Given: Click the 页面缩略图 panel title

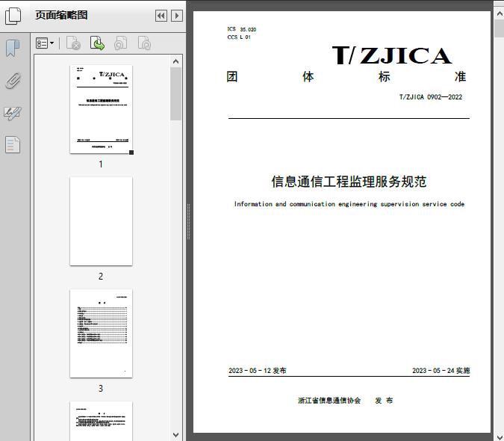Looking at the screenshot, I should (61, 15).
